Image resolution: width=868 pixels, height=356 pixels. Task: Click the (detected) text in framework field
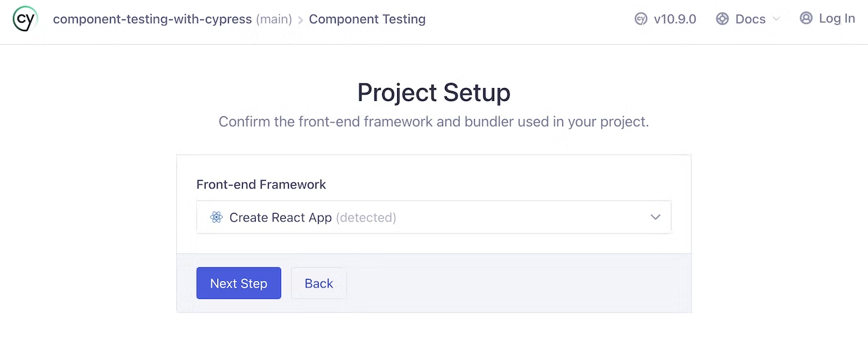point(366,217)
